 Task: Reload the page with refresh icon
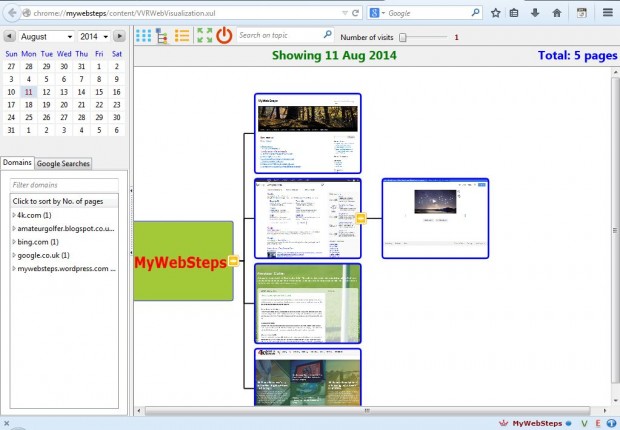(x=355, y=13)
